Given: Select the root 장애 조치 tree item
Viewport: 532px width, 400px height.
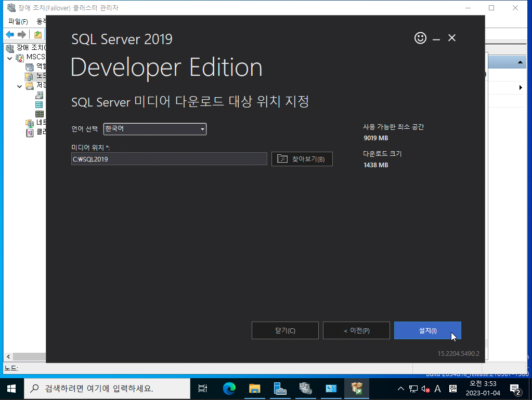Looking at the screenshot, I should tap(26, 48).
